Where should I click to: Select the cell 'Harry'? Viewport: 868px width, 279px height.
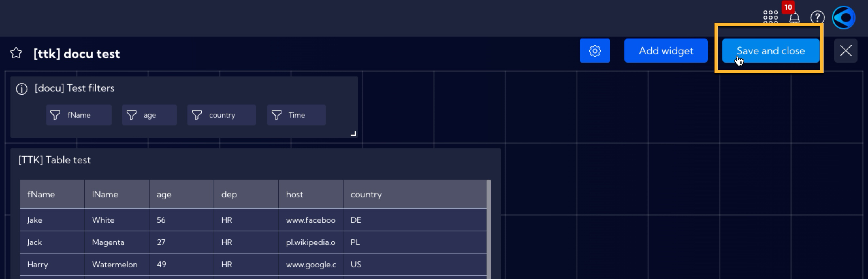[52, 264]
